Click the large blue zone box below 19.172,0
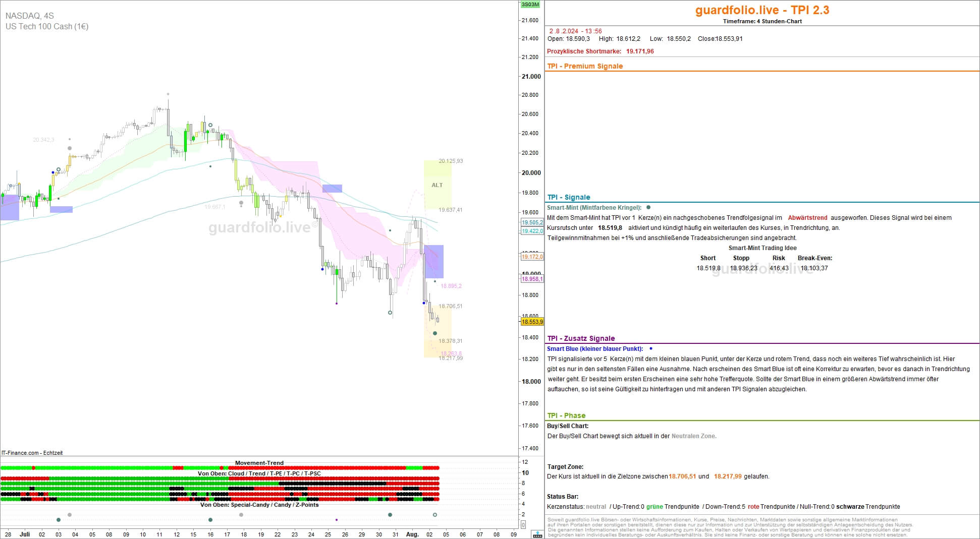This screenshot has width=980, height=539. (x=434, y=262)
